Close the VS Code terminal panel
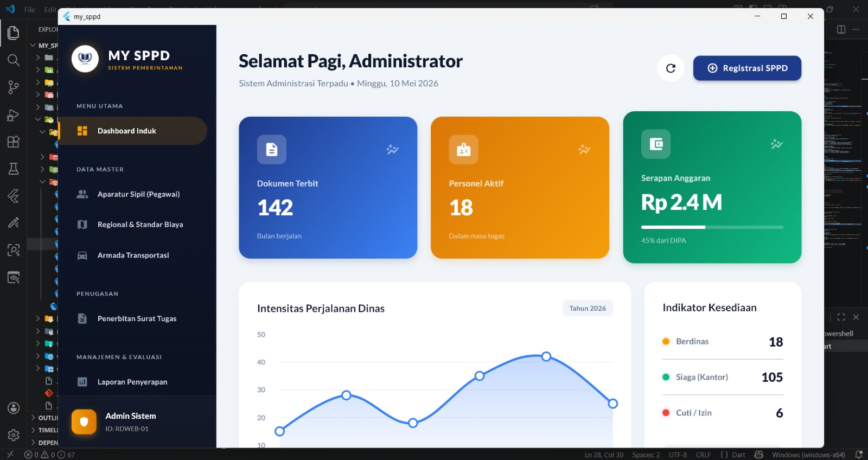 tap(856, 317)
